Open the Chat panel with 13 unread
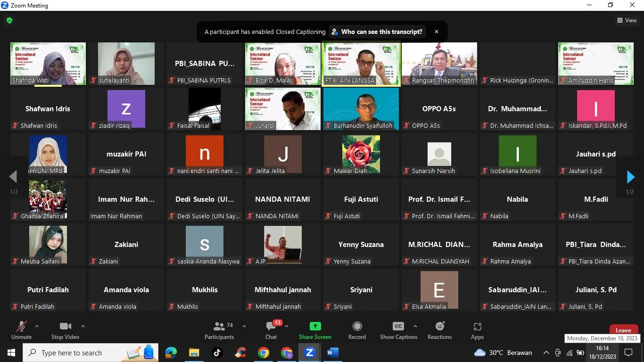Screen dimensions: 644x362 [271, 326]
